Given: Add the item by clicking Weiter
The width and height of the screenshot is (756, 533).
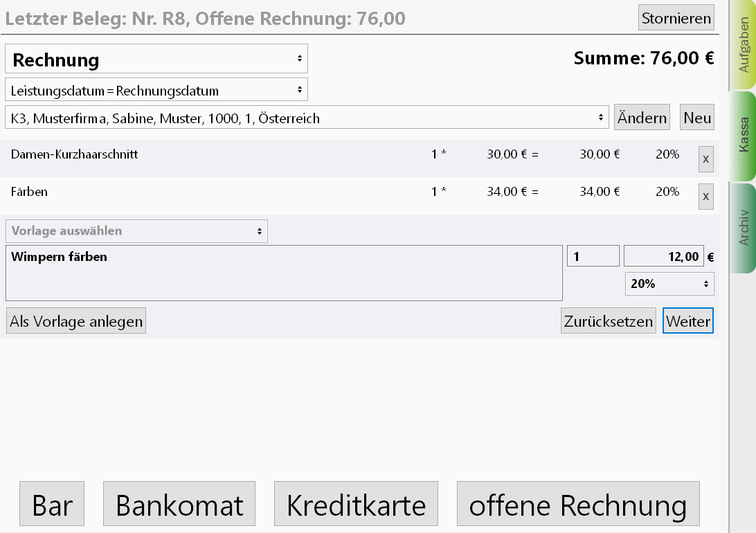Looking at the screenshot, I should (687, 320).
